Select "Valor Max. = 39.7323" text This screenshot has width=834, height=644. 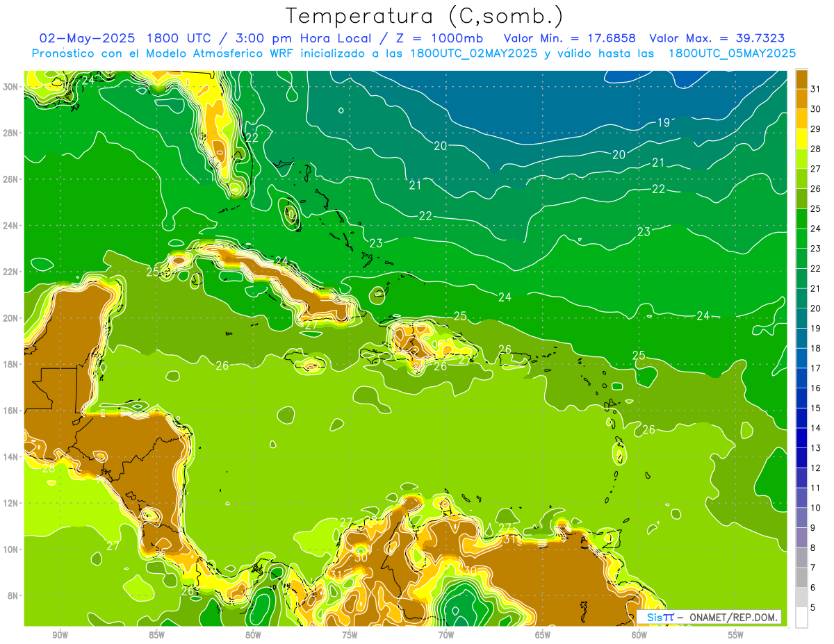coord(717,38)
